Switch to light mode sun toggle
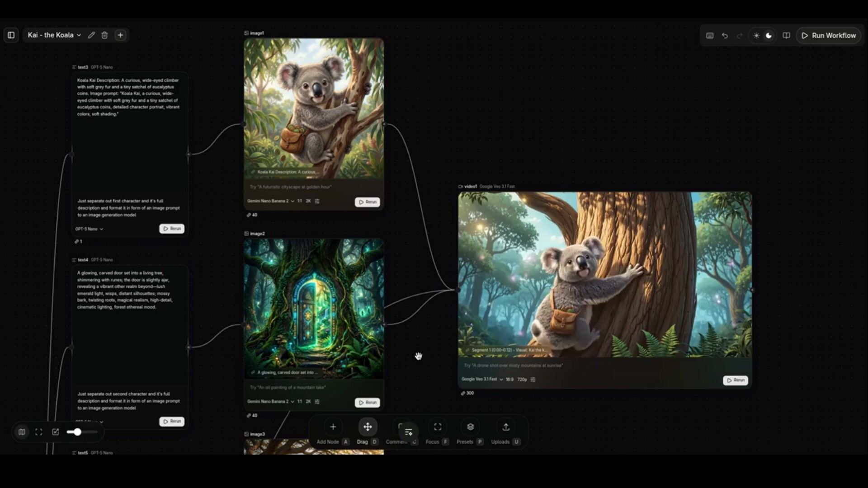The width and height of the screenshot is (868, 488). point(756,35)
